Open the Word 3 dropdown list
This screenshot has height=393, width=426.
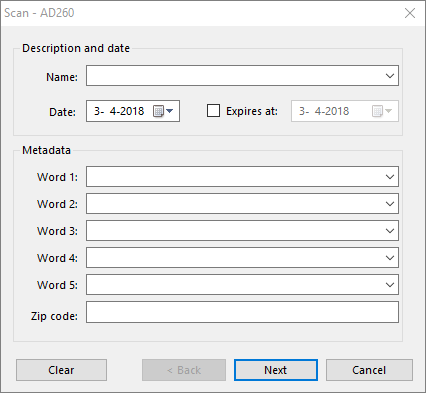pyautogui.click(x=390, y=231)
